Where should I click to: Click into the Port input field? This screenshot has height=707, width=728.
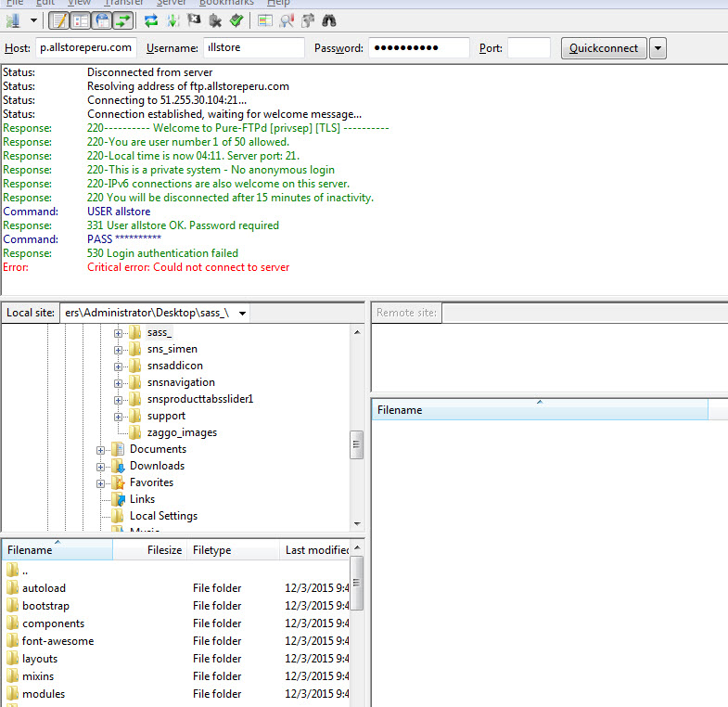point(529,48)
